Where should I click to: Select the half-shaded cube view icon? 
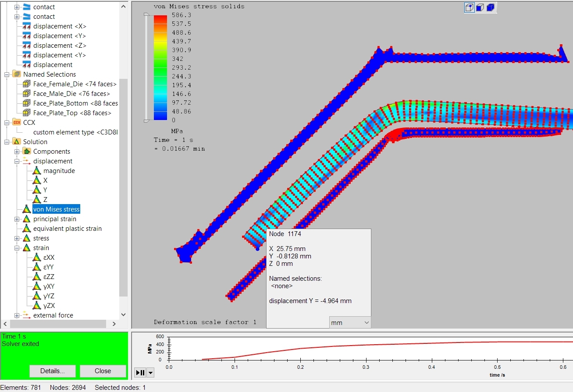tap(480, 7)
